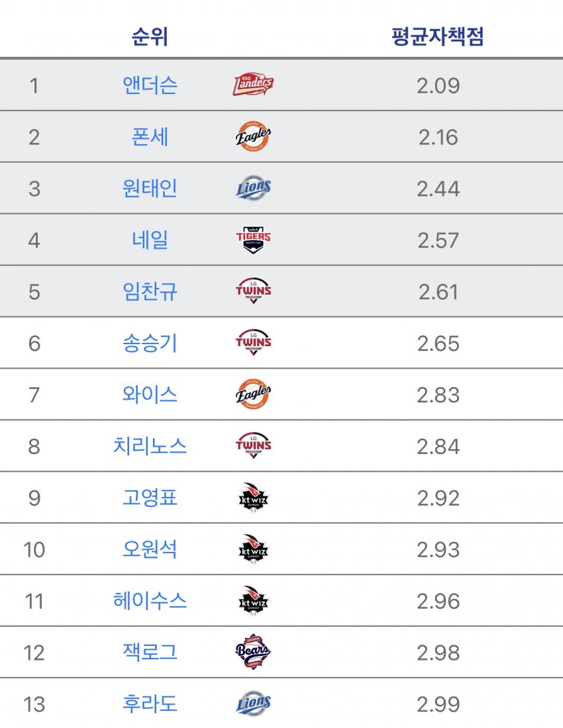Click the SSG Landers logo beside 앤더슨
The height and width of the screenshot is (728, 563).
coord(253,85)
